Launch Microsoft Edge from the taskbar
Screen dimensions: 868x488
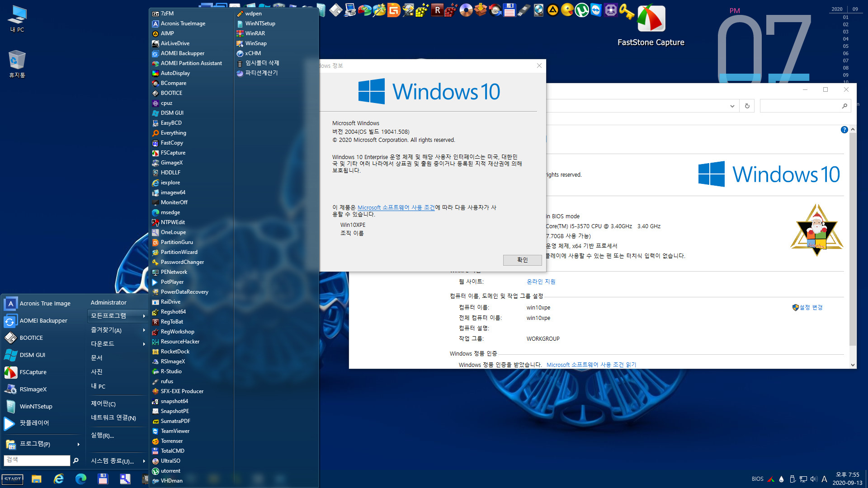[x=81, y=479]
